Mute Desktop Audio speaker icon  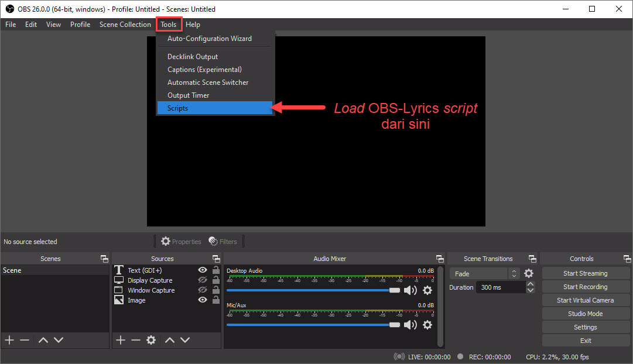(410, 290)
